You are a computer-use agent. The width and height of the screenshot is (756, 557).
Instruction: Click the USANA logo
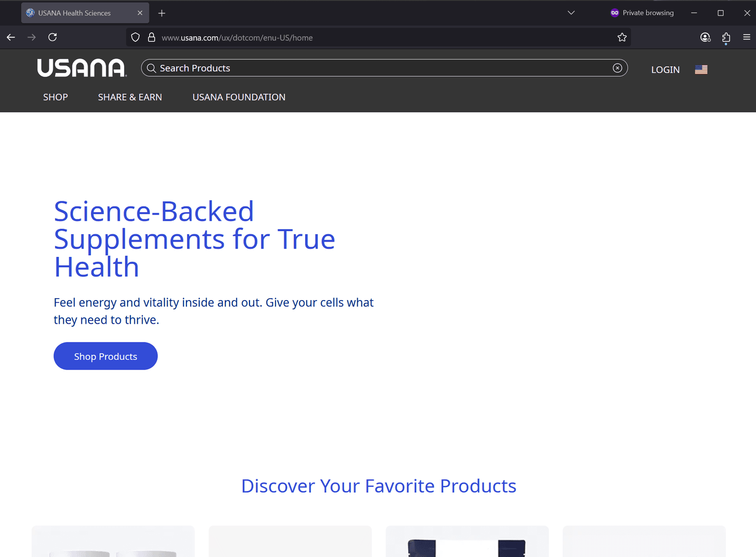[81, 68]
